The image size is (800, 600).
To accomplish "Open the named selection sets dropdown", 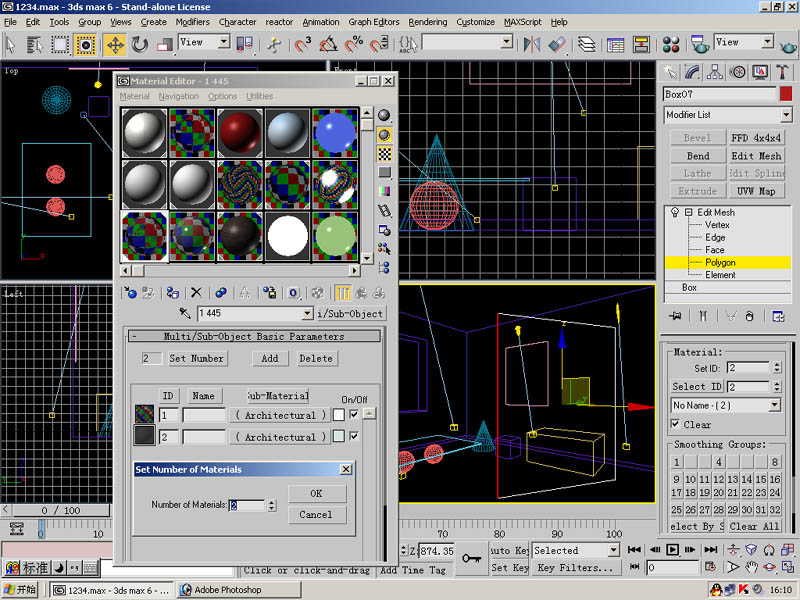I will pyautogui.click(x=506, y=42).
